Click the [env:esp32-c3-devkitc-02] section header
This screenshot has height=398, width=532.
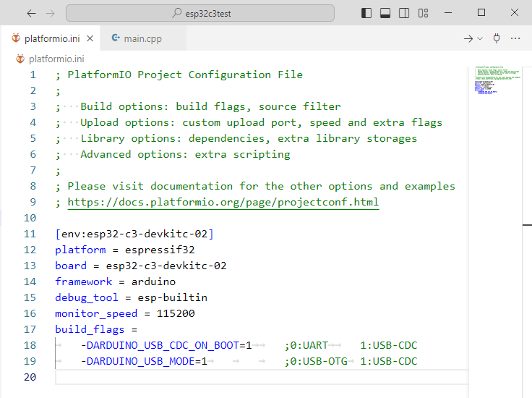pos(134,234)
